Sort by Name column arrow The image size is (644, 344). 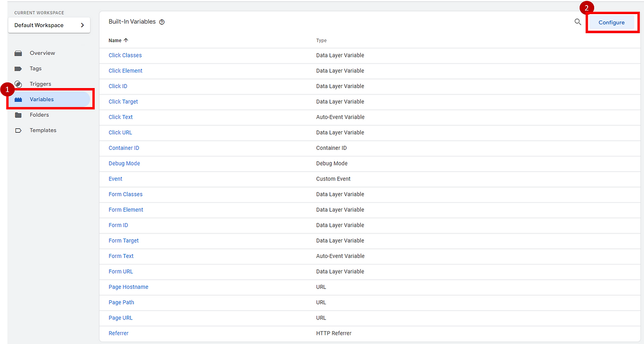(126, 40)
